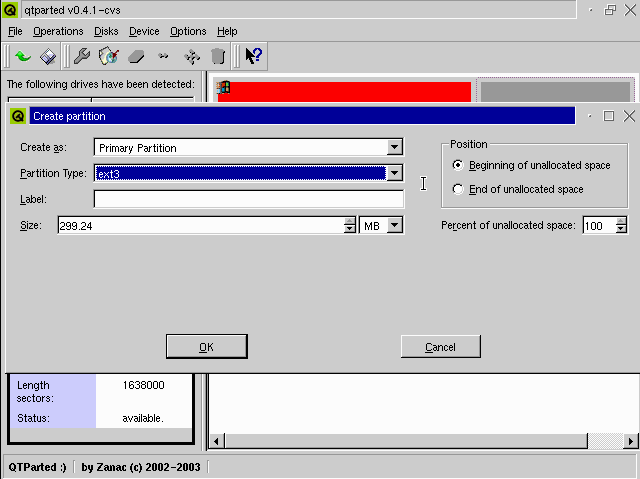Click the main window restore button
The width and height of the screenshot is (640, 479).
[x=610, y=10]
